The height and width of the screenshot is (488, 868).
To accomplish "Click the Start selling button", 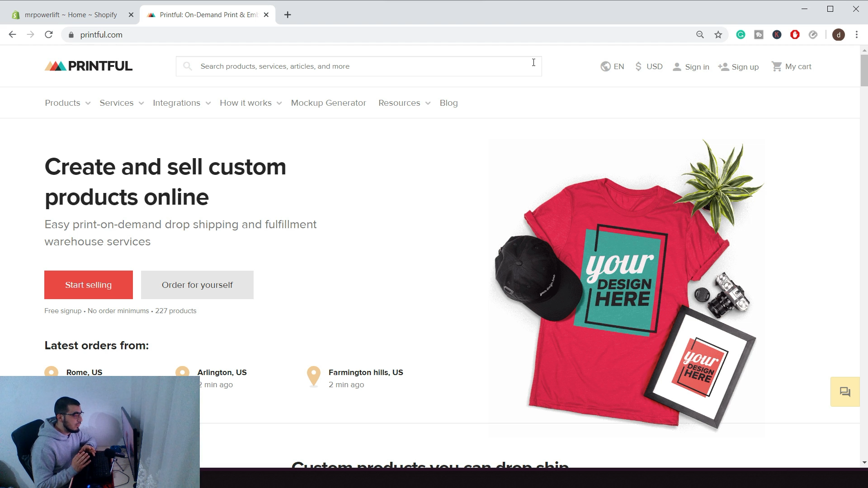I will click(x=88, y=285).
